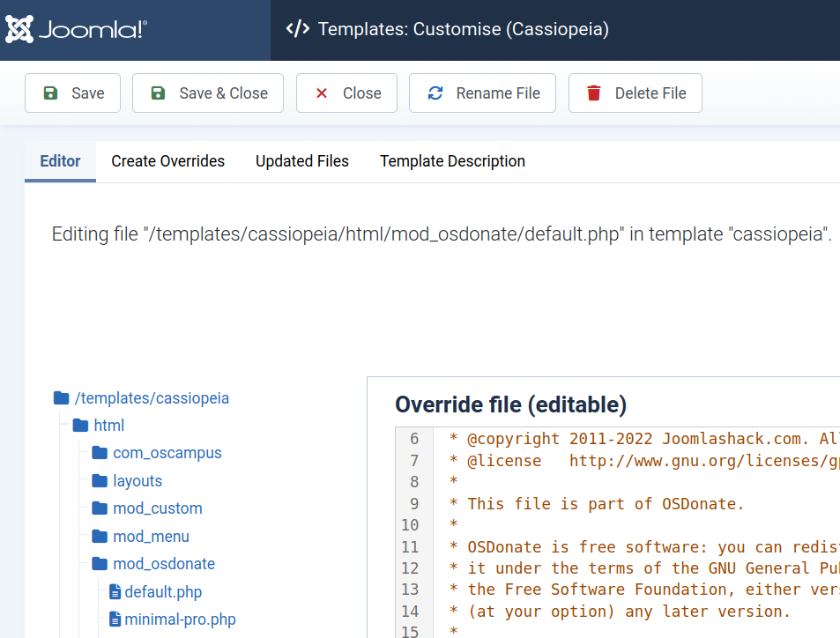Click the red X icon on Close
This screenshot has height=638, width=840.
coord(322,93)
